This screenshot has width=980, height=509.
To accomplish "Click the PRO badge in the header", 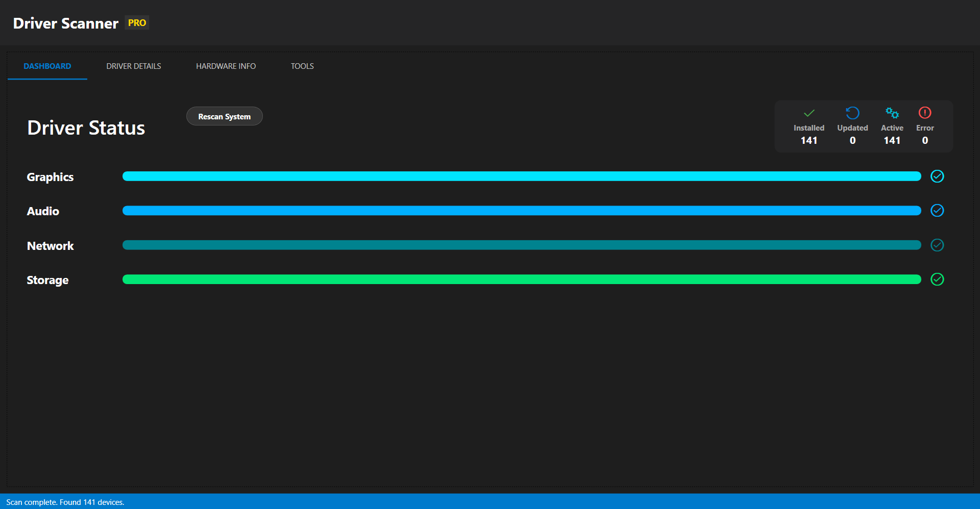I will 136,22.
